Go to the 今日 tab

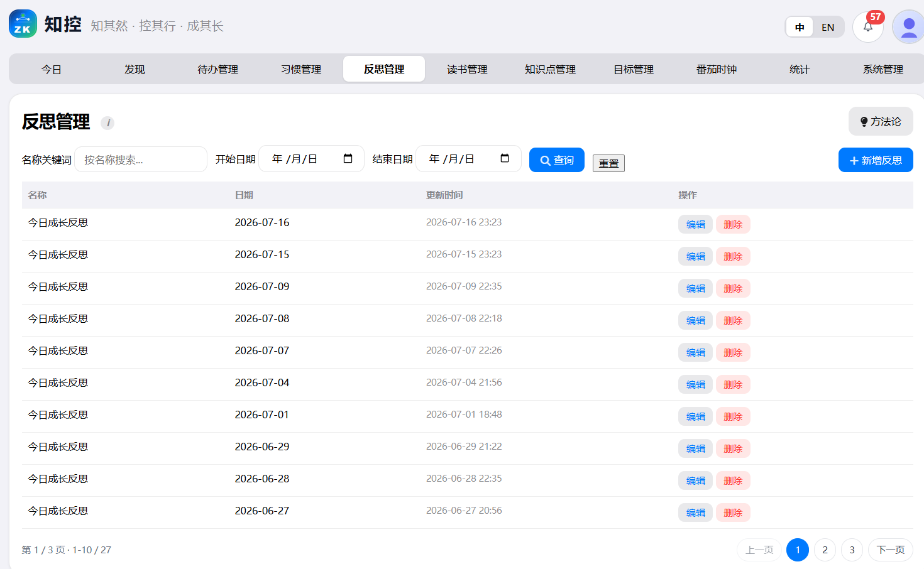click(51, 69)
